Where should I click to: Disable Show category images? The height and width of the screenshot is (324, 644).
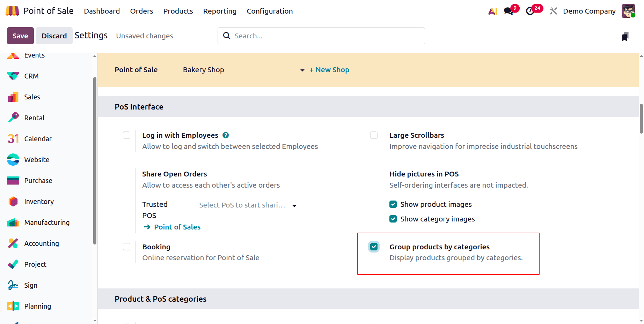click(393, 219)
